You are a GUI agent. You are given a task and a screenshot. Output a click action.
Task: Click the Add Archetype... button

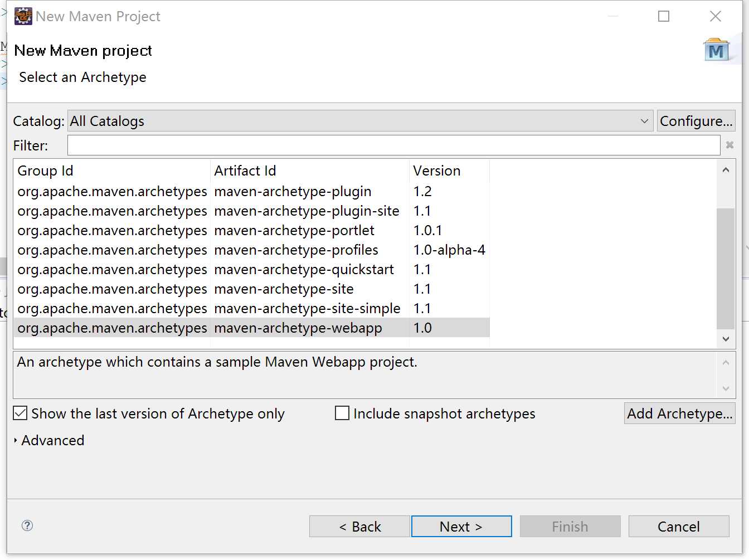point(680,413)
